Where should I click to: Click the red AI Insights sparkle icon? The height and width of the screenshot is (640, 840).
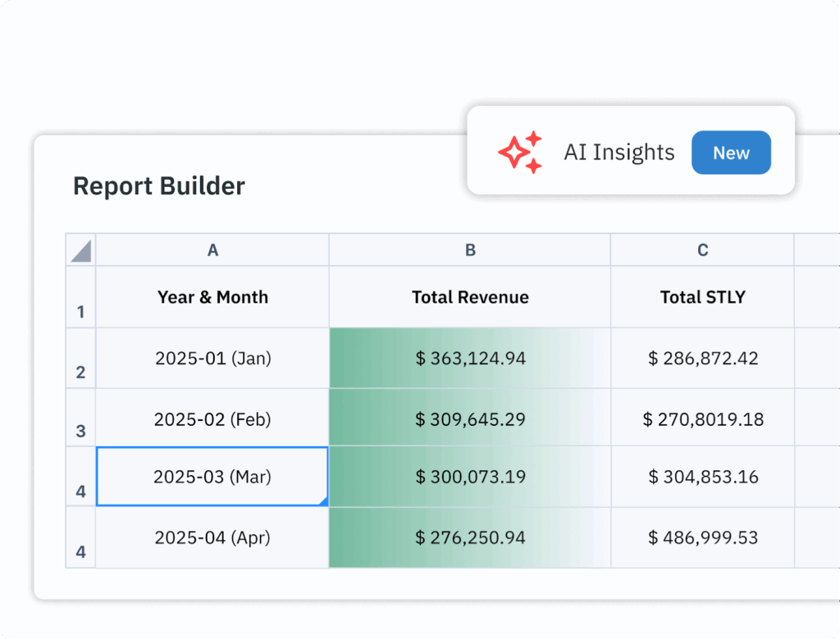coord(520,152)
